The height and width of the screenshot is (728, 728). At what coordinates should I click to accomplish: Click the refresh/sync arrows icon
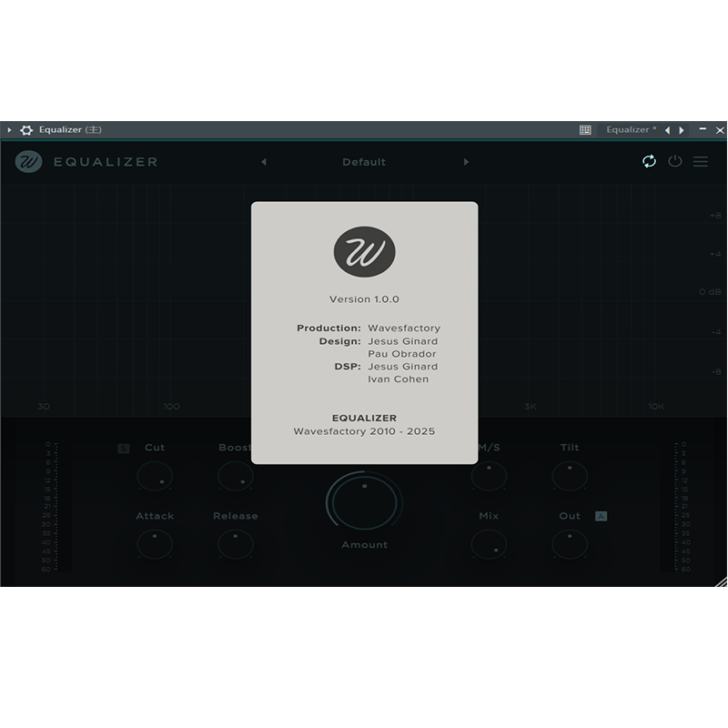coord(649,161)
